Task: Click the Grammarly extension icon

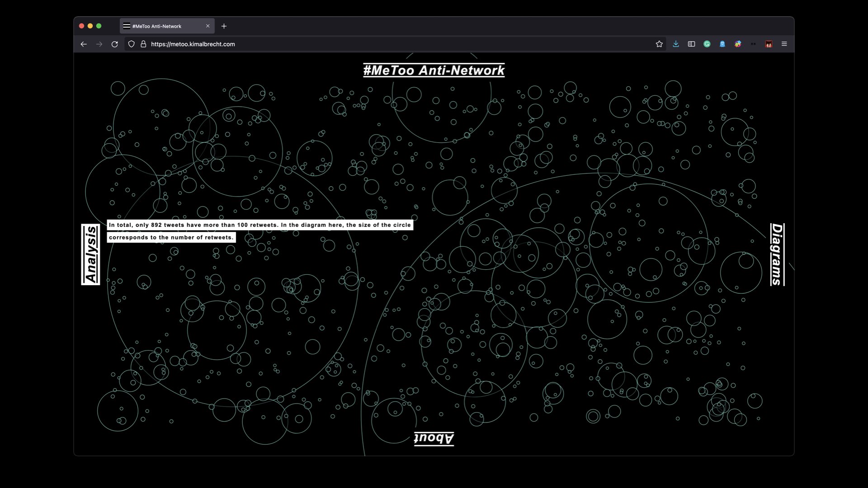Action: tap(707, 44)
